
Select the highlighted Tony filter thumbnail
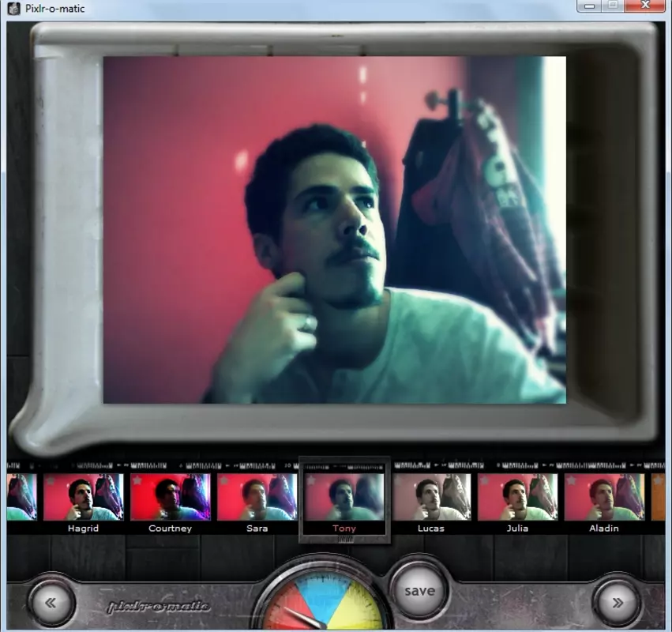(344, 497)
